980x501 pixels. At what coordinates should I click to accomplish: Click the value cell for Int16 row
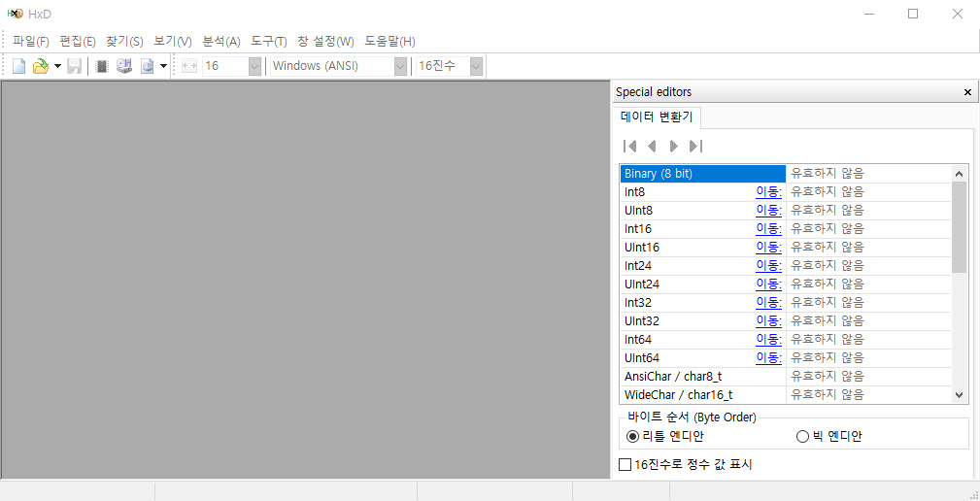868,228
